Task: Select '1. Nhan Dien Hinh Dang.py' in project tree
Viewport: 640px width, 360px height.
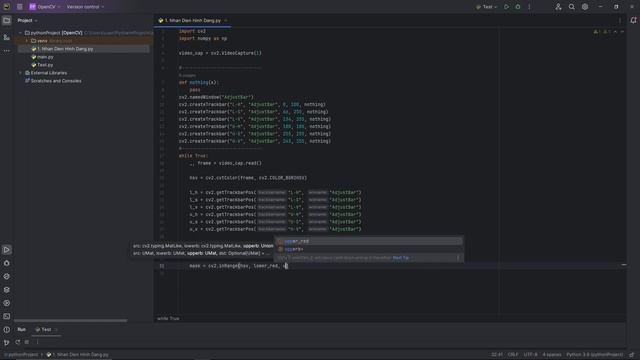Action: point(83,49)
